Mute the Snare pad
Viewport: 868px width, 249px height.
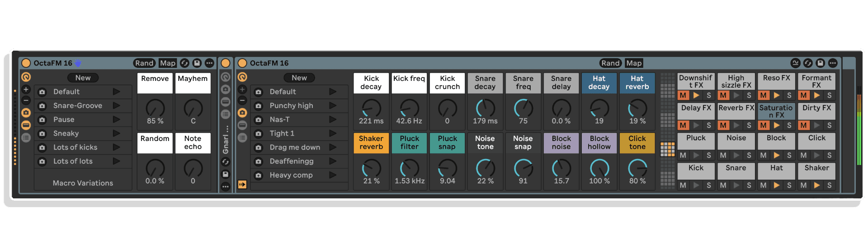click(x=723, y=185)
